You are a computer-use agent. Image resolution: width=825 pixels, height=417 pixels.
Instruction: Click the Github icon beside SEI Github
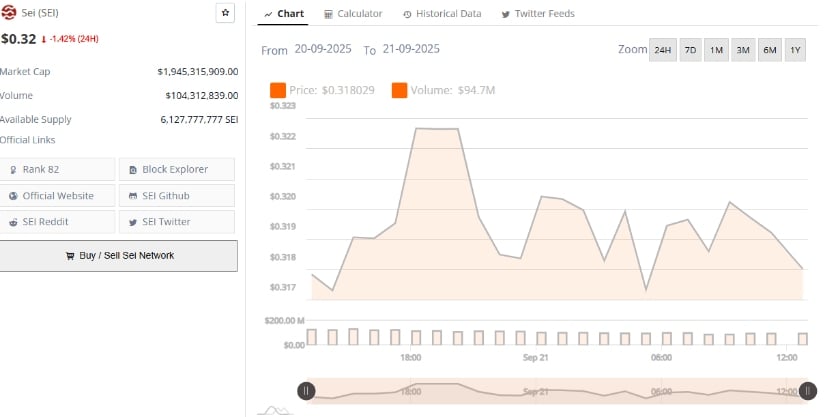[x=133, y=196]
